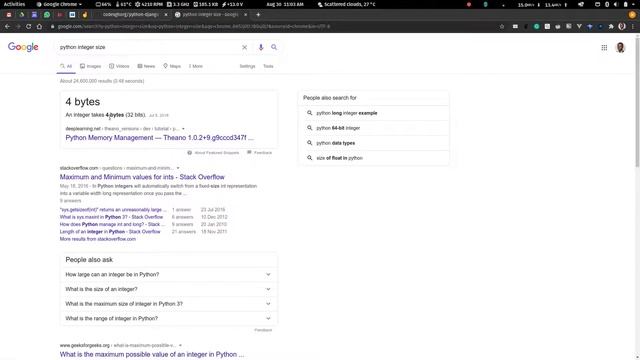This screenshot has height=360, width=640.
Task: Go back with the browser back arrow
Action: coord(7,27)
